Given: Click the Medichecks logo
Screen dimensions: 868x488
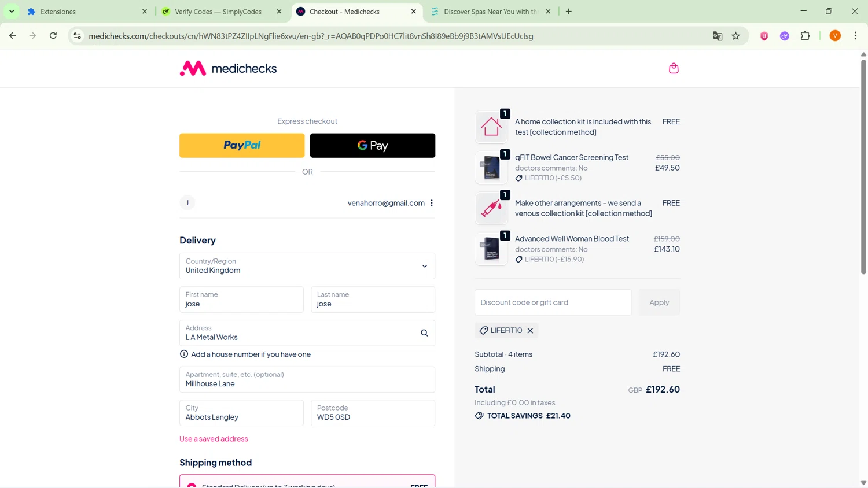Looking at the screenshot, I should coord(228,68).
